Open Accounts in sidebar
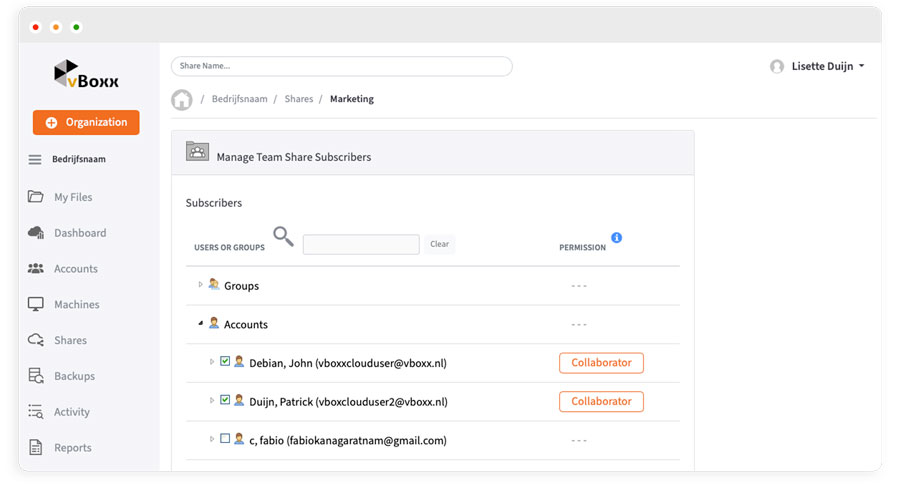Screen dimensions: 900x488 (76, 268)
